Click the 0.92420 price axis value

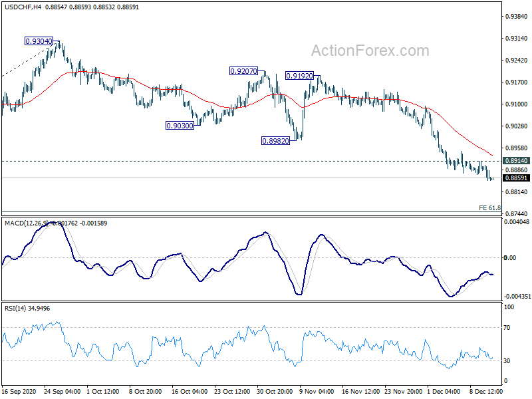pyautogui.click(x=516, y=61)
